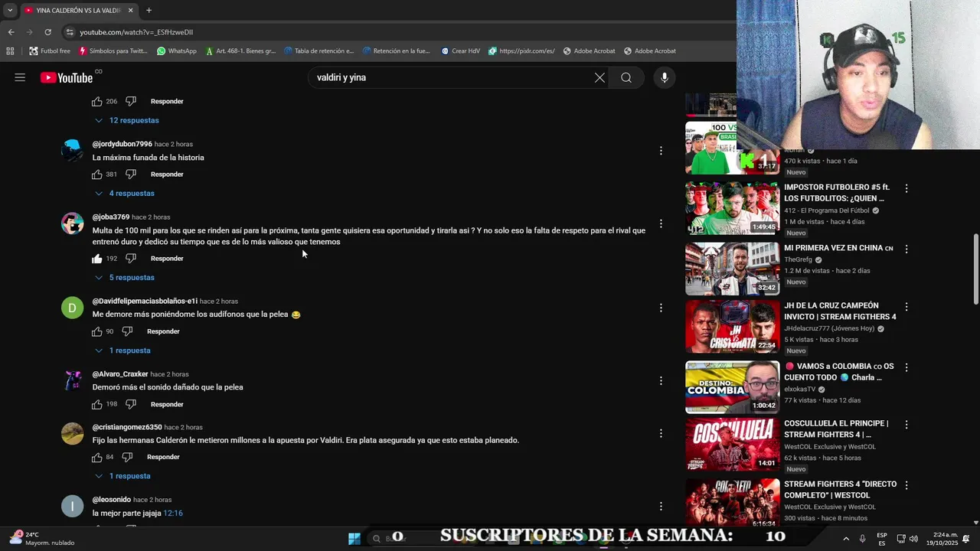Image resolution: width=980 pixels, height=551 pixels.
Task: Open options menu for Davidfelipemaciasbolaños' comment
Action: (x=661, y=308)
